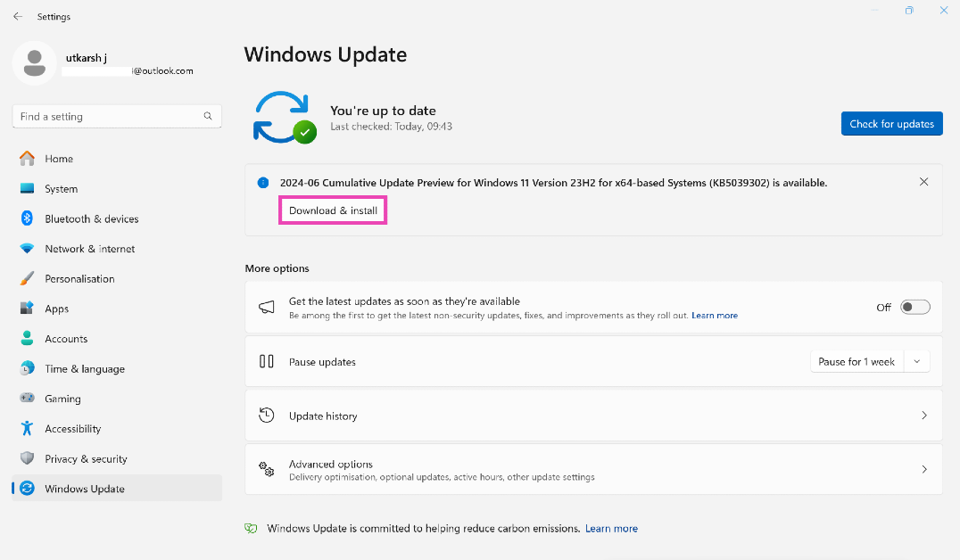The height and width of the screenshot is (560, 960).
Task: Open Time & language settings
Action: (117, 368)
